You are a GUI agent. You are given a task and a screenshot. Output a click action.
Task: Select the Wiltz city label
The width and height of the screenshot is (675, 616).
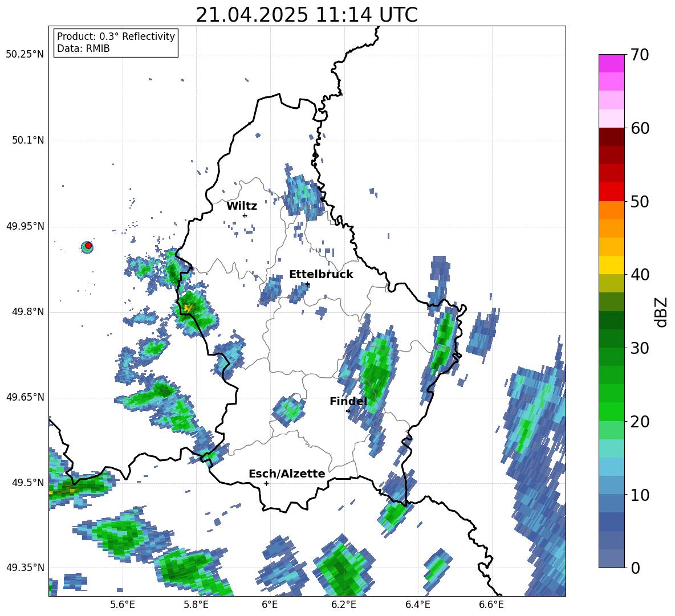click(x=242, y=206)
